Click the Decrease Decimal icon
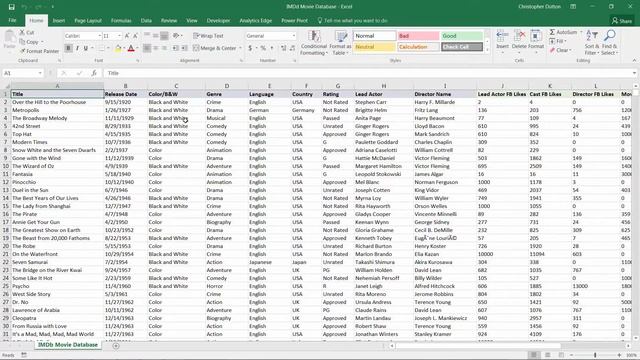The image size is (640, 360). click(x=292, y=48)
